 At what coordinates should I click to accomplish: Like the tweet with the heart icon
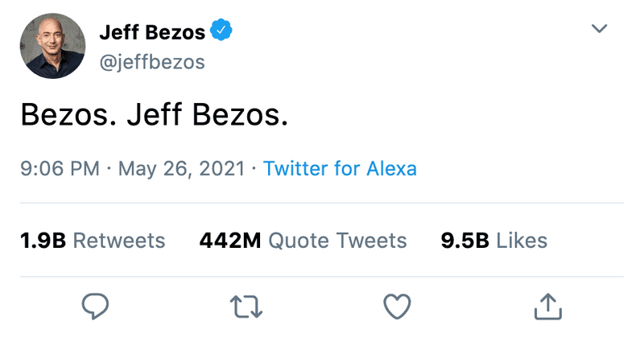397,305
